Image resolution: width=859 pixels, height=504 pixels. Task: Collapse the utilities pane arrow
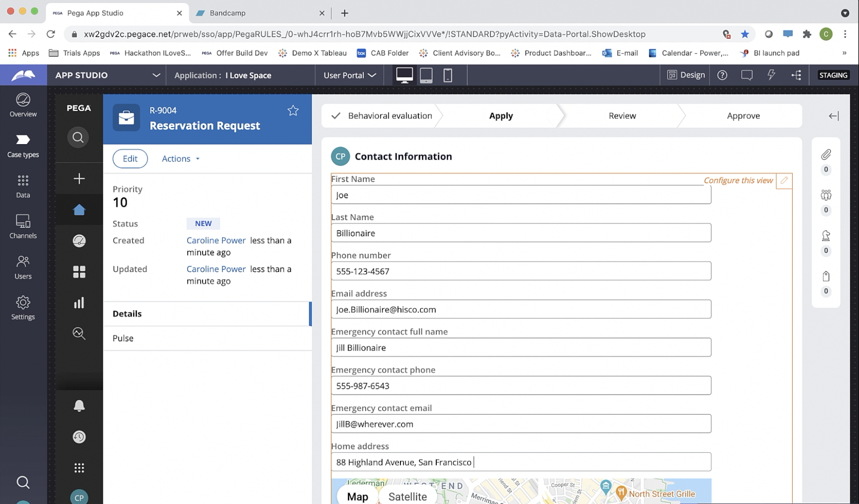pos(834,116)
